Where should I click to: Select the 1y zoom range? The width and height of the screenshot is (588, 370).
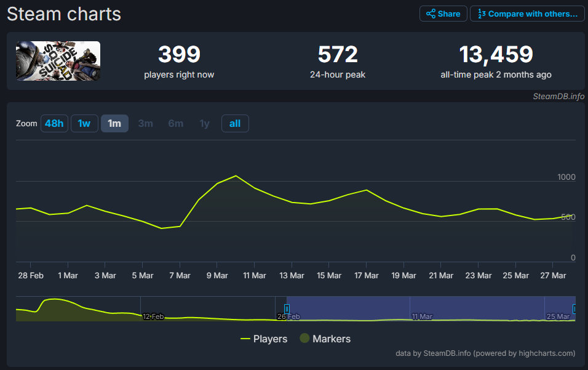(x=204, y=123)
